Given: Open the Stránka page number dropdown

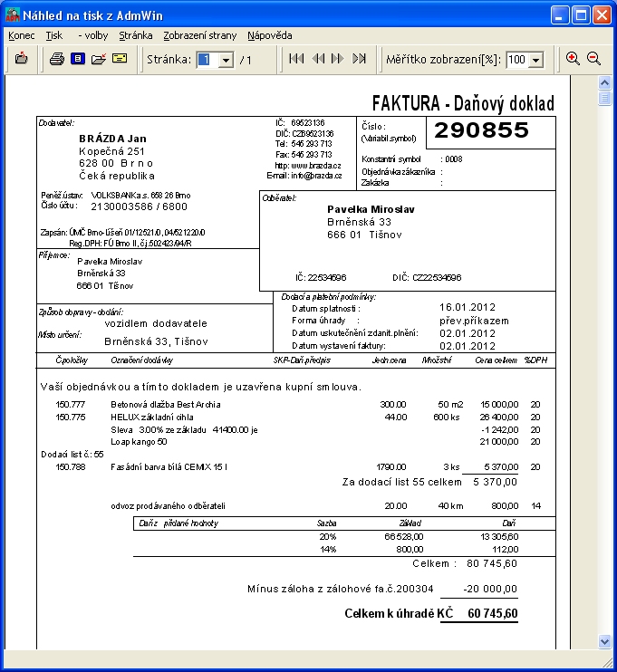Looking at the screenshot, I should [x=226, y=60].
